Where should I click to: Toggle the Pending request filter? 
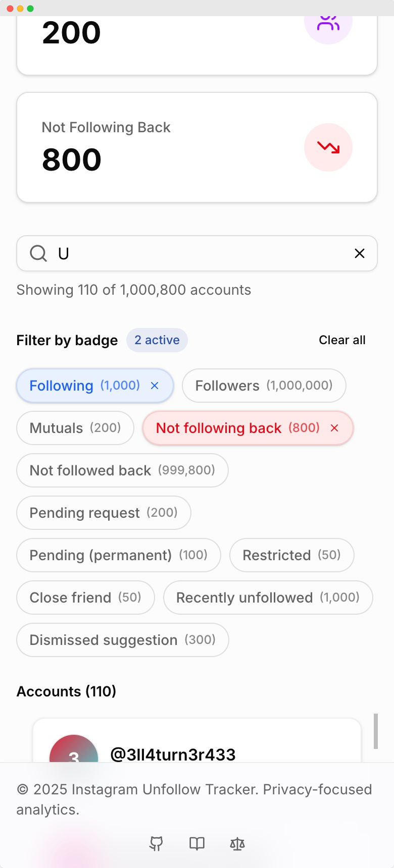tap(103, 513)
